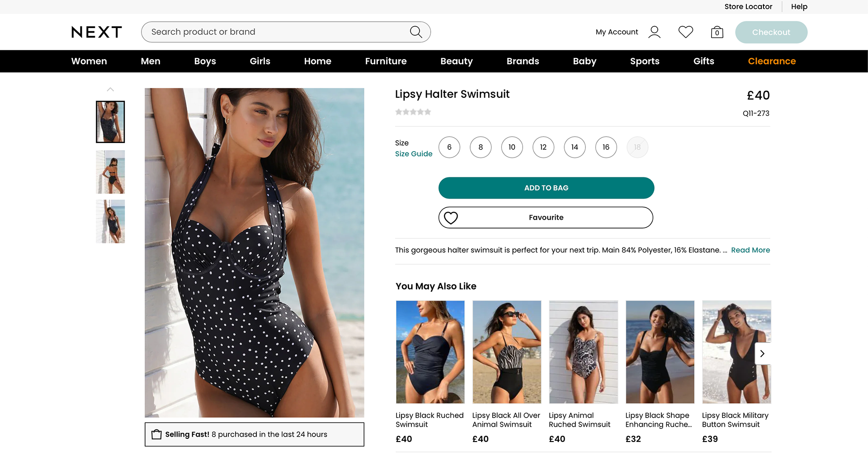Click the search magnifier icon
This screenshot has height=461, width=868.
click(416, 32)
